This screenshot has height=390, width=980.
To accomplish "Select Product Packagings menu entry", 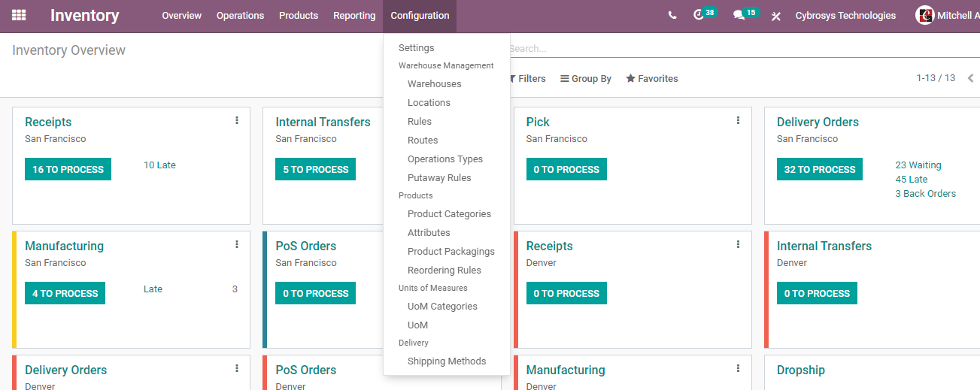I will point(447,251).
